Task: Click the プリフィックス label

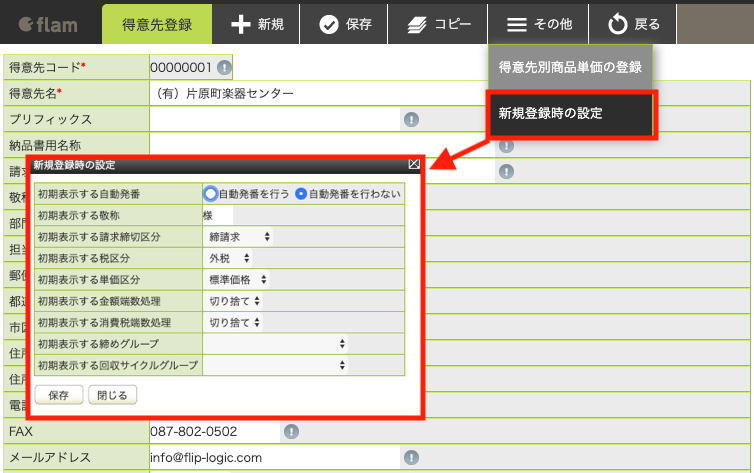Action: pyautogui.click(x=50, y=119)
